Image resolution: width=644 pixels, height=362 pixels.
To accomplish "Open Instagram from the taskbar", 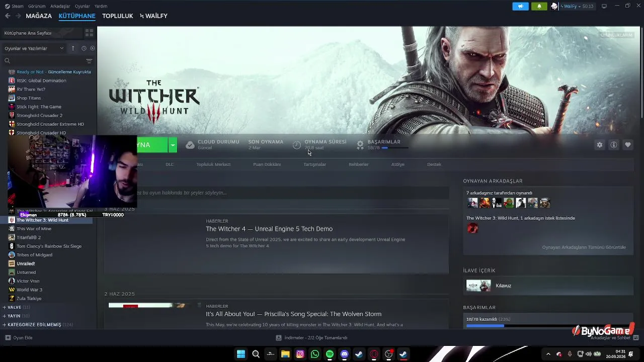I will click(x=300, y=354).
